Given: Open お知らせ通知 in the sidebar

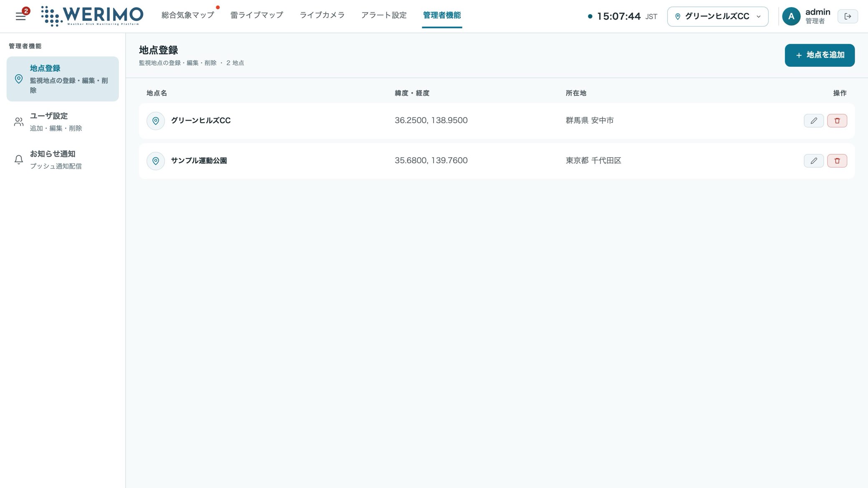Looking at the screenshot, I should point(63,160).
